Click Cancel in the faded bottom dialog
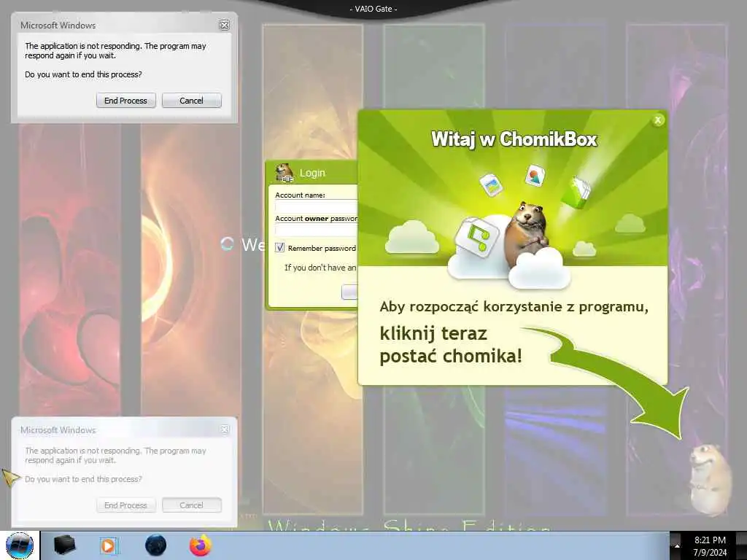 (192, 505)
